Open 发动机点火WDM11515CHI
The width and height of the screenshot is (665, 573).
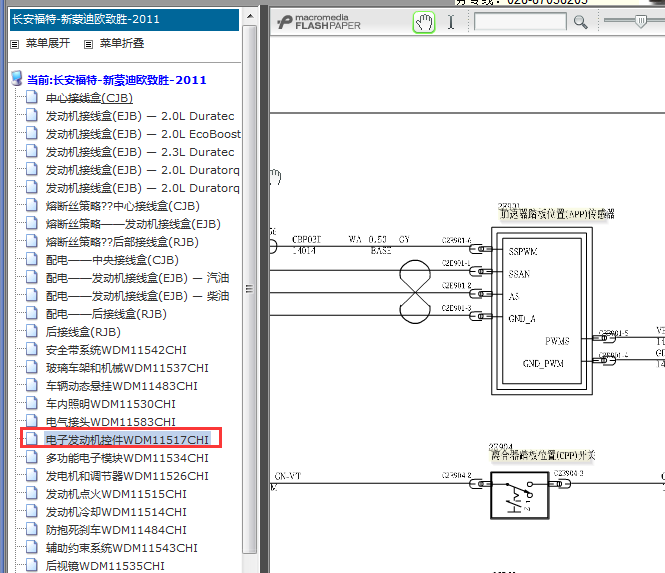tap(116, 494)
